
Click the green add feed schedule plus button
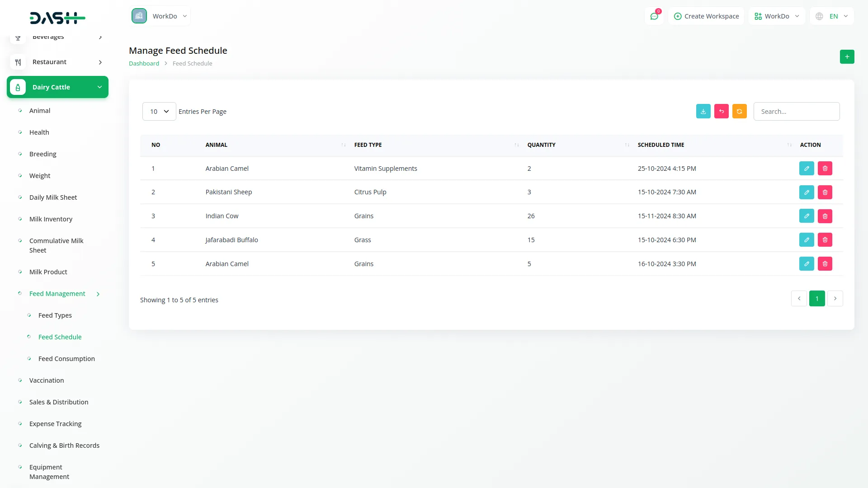point(847,57)
